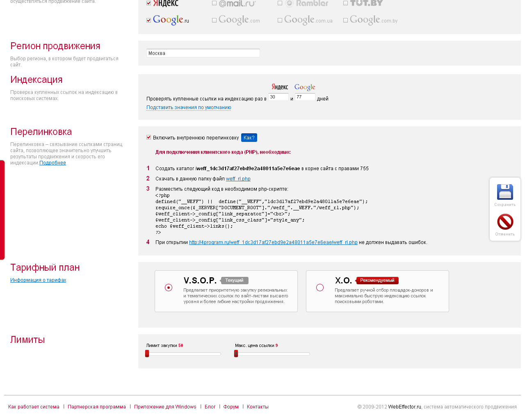The image size is (525, 420).
Task: Click the mail.ru logo
Action: 237,3
